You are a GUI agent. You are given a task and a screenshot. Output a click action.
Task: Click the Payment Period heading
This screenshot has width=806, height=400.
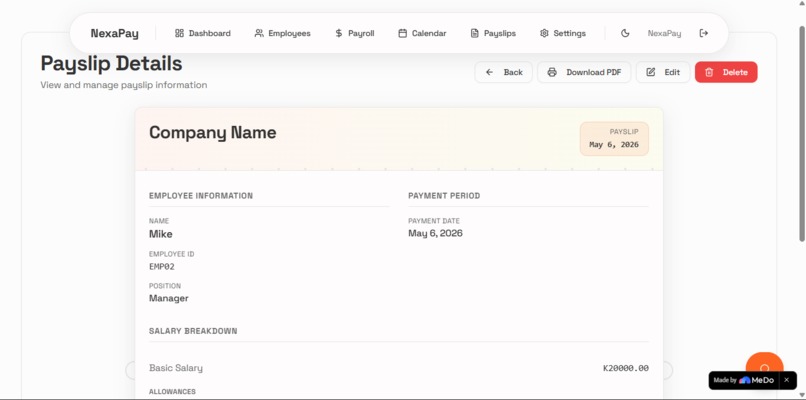[444, 196]
